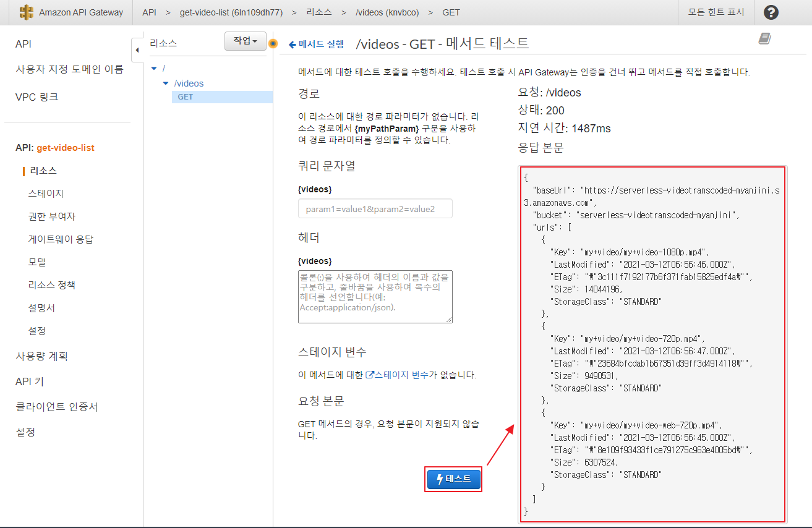Viewport: 812px width, 528px height.
Task: Click the API: get-video-list sidebar heading
Action: [x=55, y=148]
